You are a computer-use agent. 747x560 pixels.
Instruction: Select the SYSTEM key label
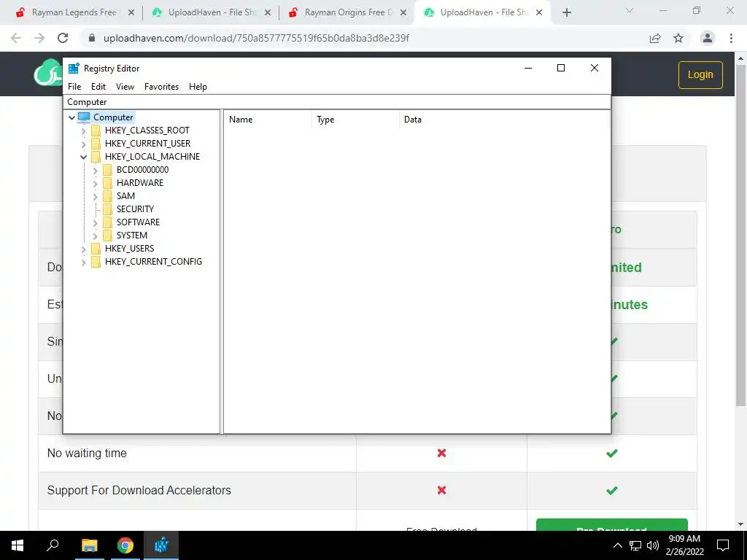click(x=132, y=236)
